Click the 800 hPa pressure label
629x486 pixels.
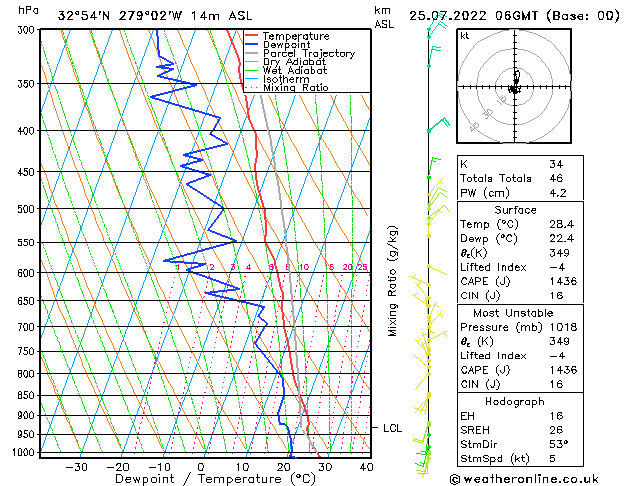[x=28, y=374]
